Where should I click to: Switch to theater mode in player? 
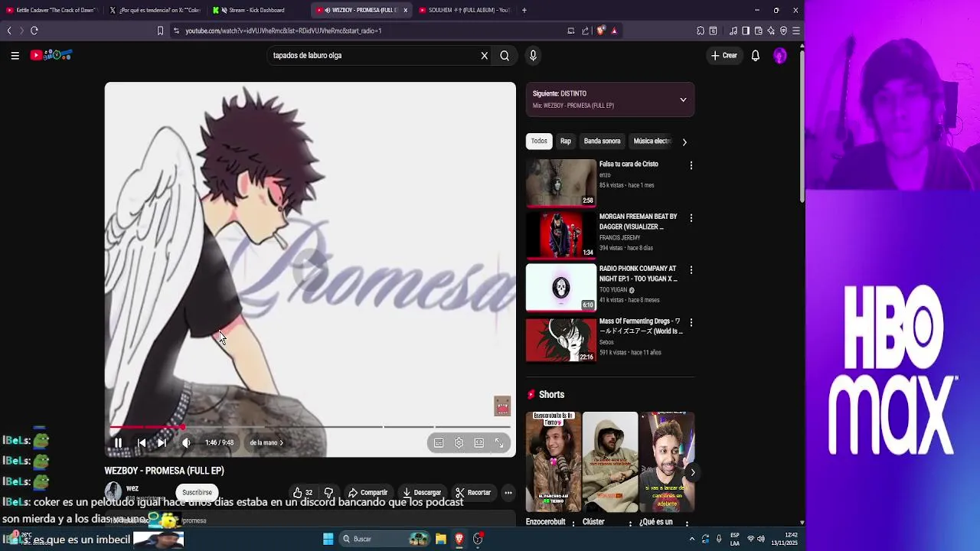coord(479,442)
